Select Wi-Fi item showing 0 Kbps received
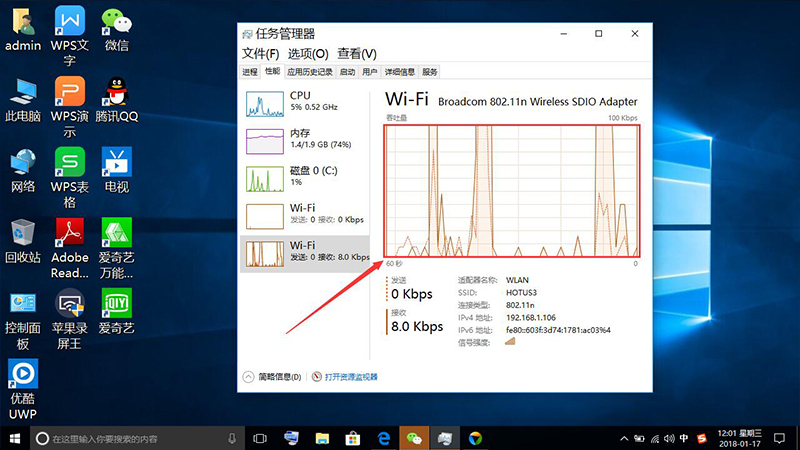This screenshot has width=800, height=450. 305,216
